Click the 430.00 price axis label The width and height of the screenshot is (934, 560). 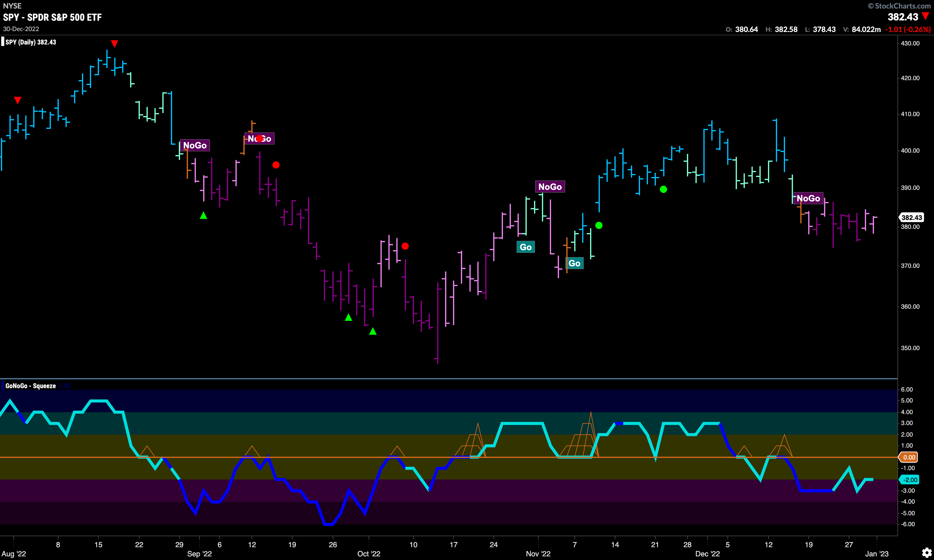910,43
